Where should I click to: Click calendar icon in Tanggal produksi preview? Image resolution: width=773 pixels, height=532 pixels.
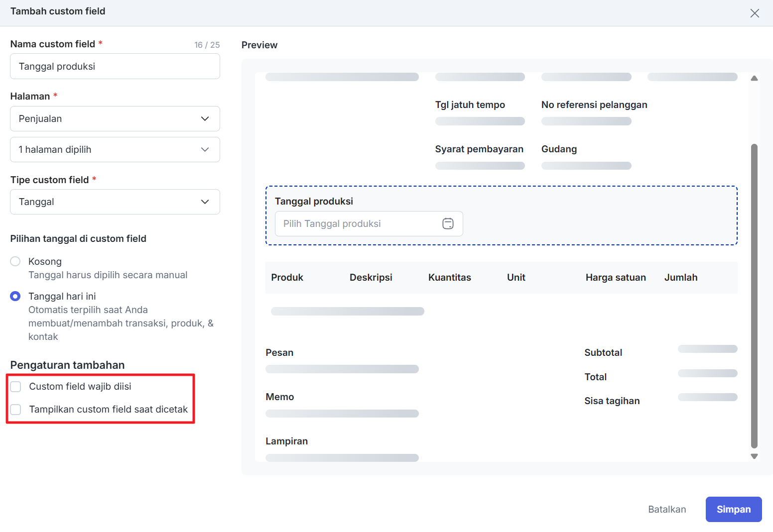(x=448, y=224)
